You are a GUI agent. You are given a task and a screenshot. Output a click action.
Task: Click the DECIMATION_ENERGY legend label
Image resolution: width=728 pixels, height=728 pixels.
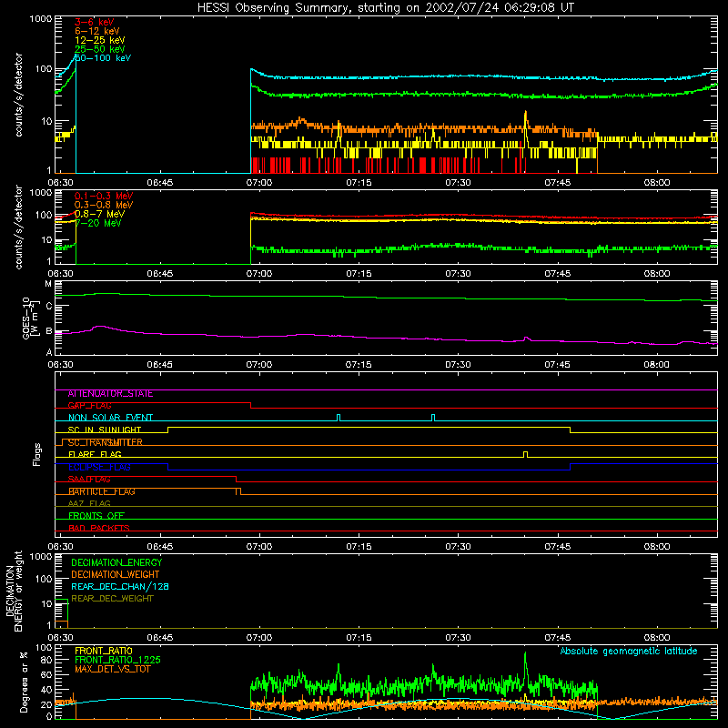[x=116, y=562]
